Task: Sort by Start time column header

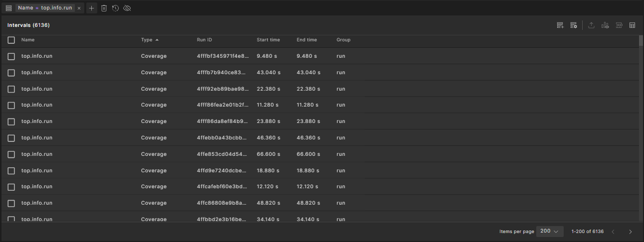Action: pos(268,40)
